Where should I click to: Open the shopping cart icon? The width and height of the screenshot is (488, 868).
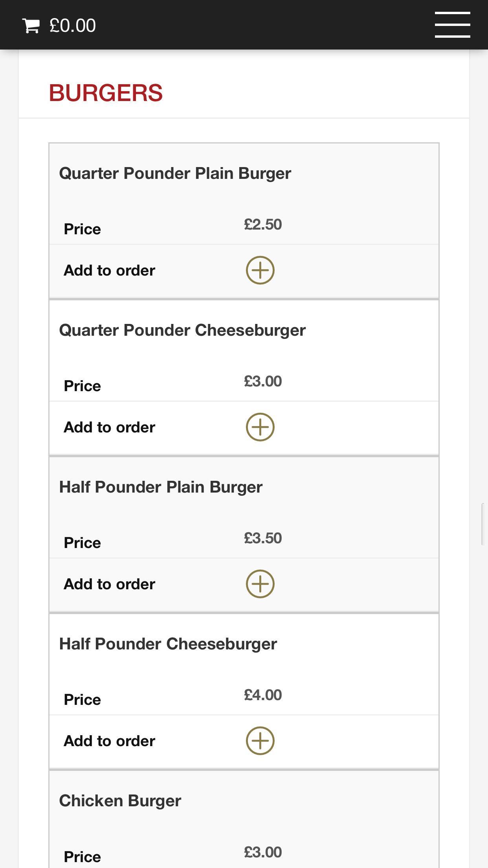click(31, 26)
